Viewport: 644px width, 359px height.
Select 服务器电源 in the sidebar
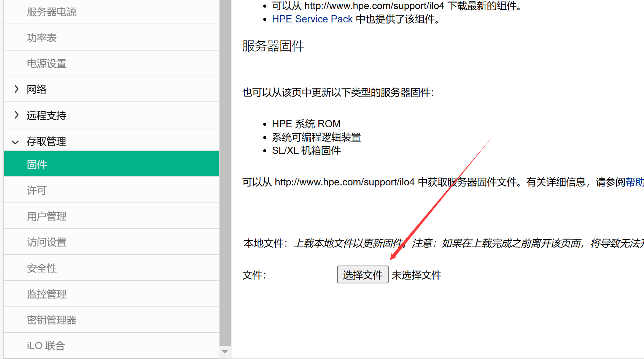(x=52, y=12)
